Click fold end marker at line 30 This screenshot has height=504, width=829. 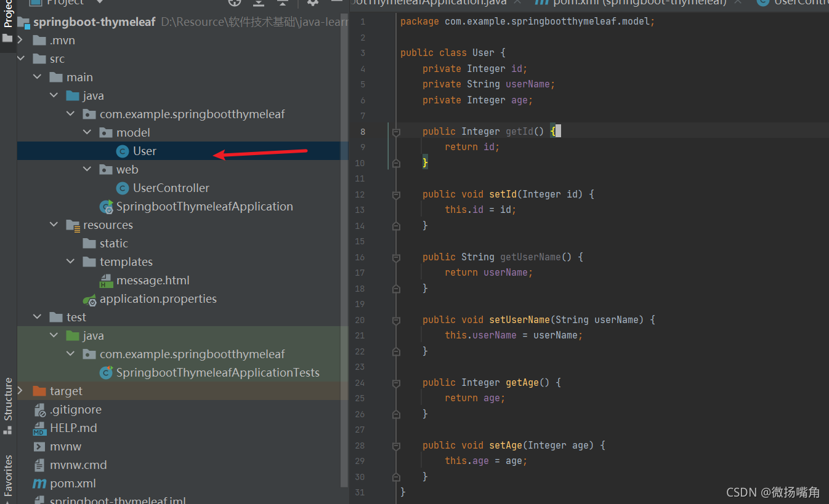(396, 477)
